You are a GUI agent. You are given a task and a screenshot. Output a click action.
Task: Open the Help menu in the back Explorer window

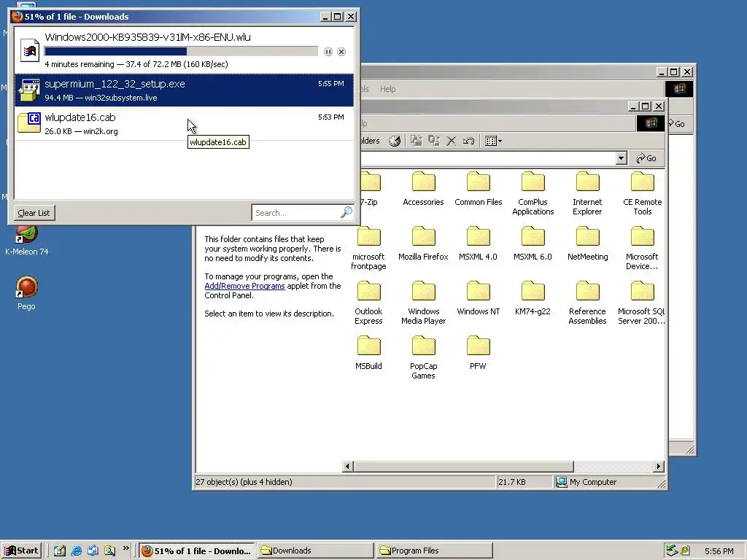pyautogui.click(x=388, y=89)
